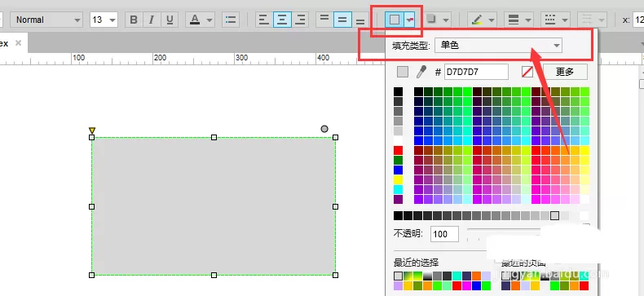The image size is (644, 296).
Task: Choose blue in the left single-color column
Action: (x=398, y=170)
